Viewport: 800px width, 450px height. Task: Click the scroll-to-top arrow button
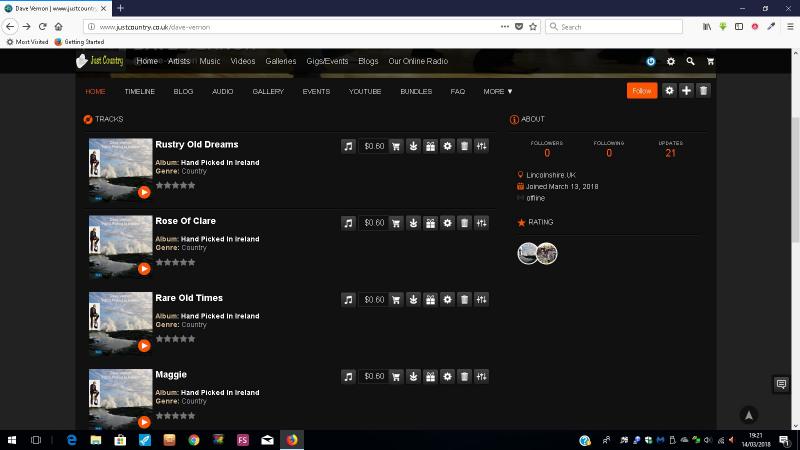[x=748, y=415]
